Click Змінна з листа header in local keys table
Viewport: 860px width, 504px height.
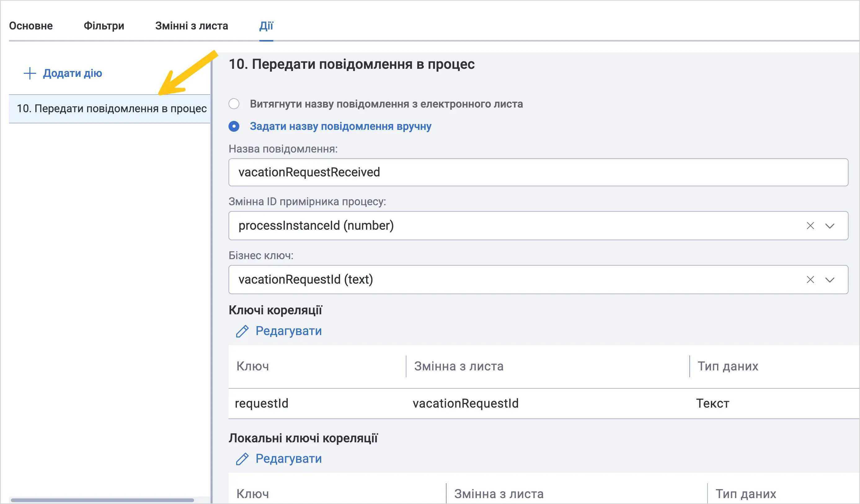499,494
